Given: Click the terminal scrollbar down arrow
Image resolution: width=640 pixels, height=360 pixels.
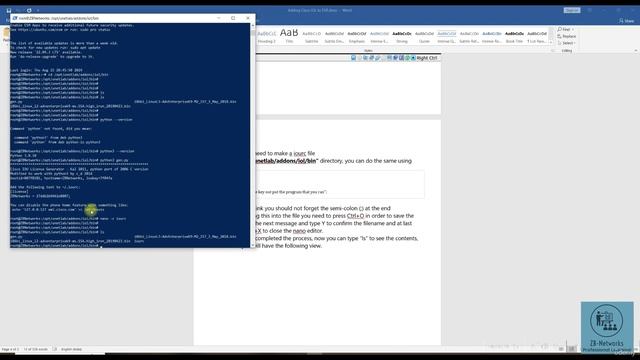Looking at the screenshot, I should (x=253, y=245).
